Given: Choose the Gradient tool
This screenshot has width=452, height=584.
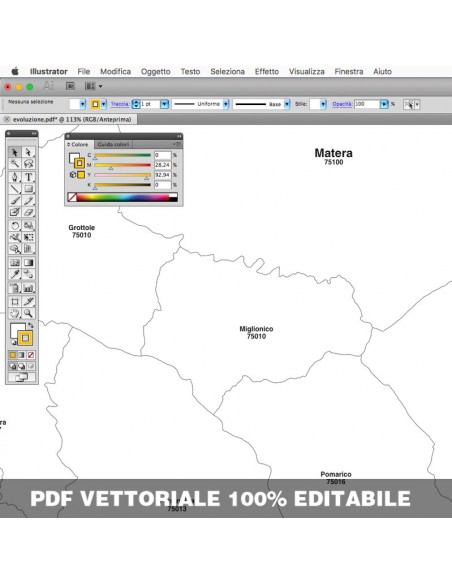Looking at the screenshot, I should [x=28, y=263].
